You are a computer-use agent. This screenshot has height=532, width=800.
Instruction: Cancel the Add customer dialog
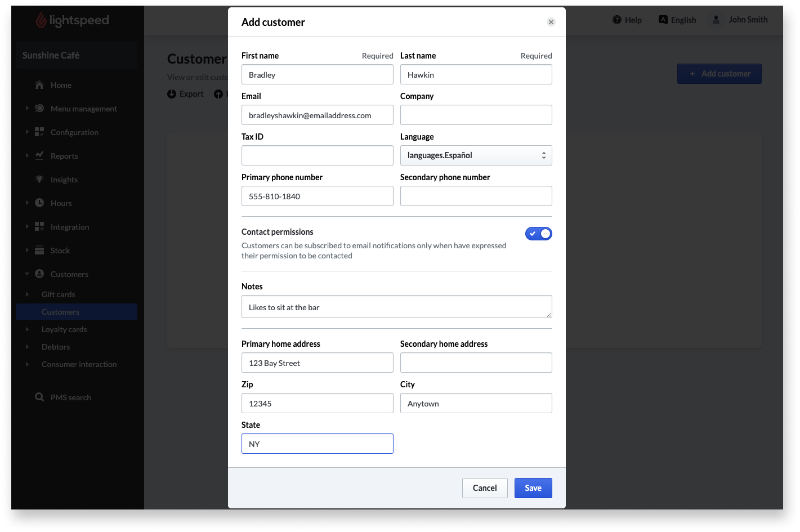point(485,488)
